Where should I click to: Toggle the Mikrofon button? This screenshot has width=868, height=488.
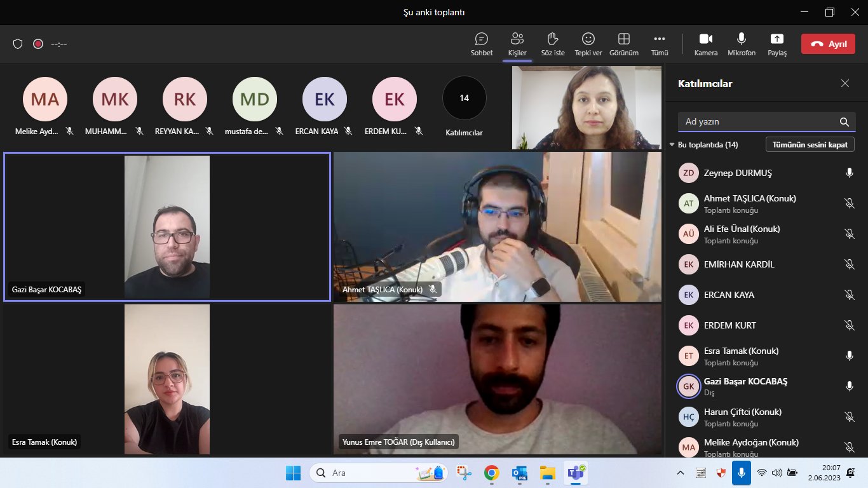742,44
